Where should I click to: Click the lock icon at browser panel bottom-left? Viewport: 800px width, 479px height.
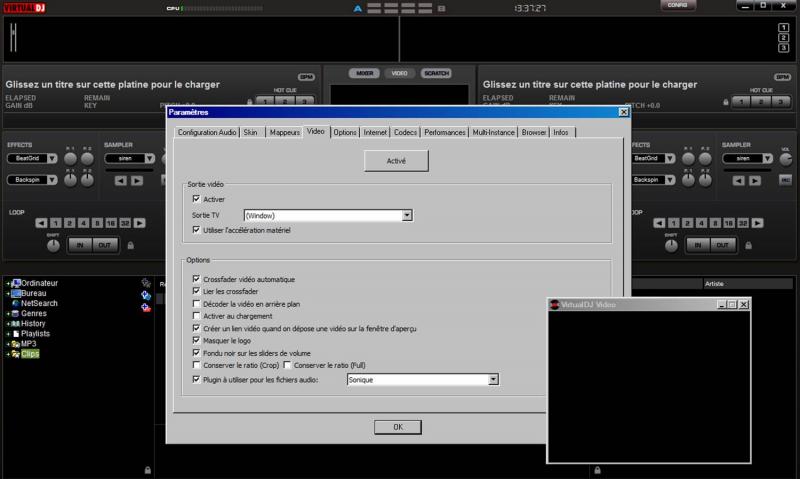[x=148, y=468]
